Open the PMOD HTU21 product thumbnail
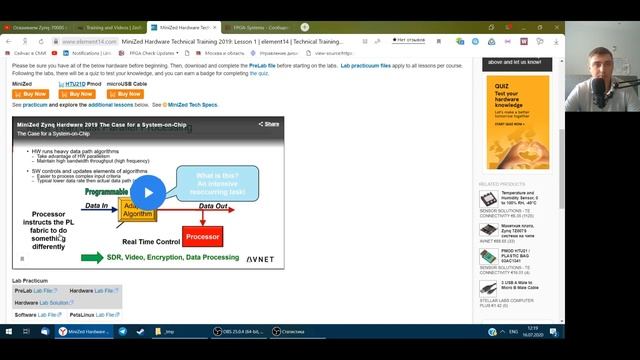Viewport: 640px width, 360px height. pyautogui.click(x=489, y=256)
